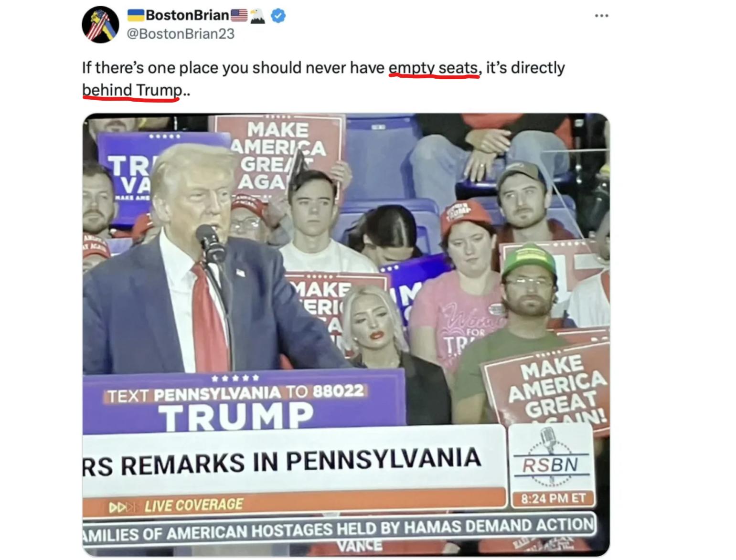Click the "TEXT PENNSYLVANIA TO 88022" podium sign
736x560 pixels.
235,393
